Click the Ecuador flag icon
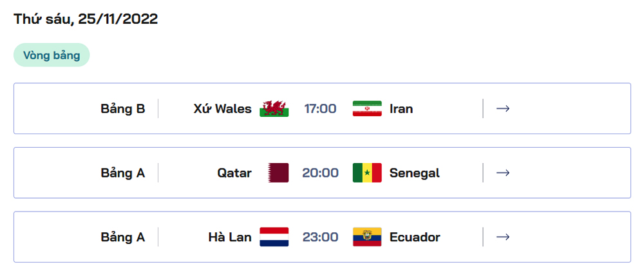 coord(367,237)
